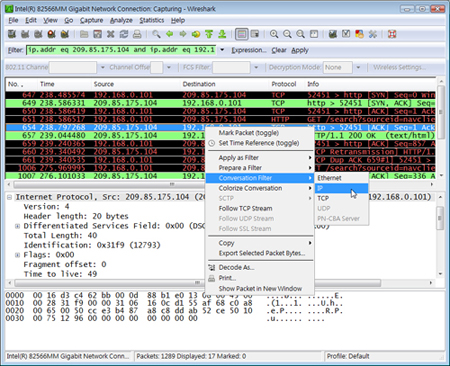450x366 pixels.
Task: Open the Colorize Conversation submenu
Action: [260, 188]
